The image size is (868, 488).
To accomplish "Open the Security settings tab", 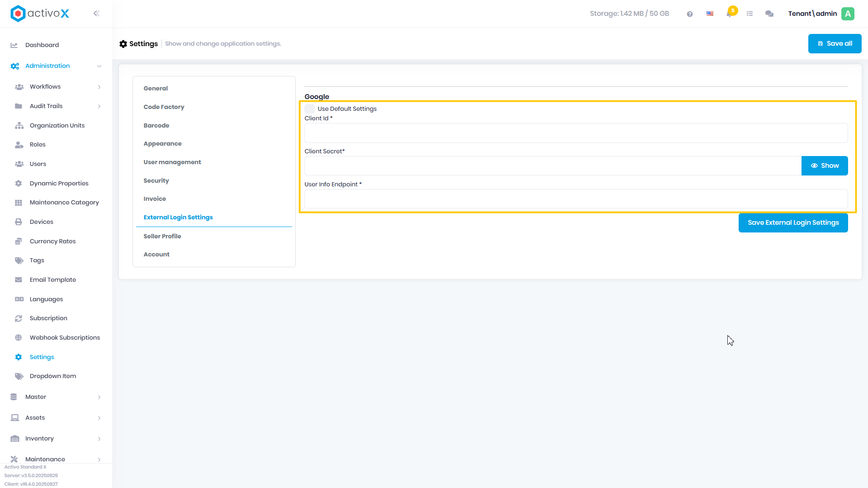I will point(156,181).
